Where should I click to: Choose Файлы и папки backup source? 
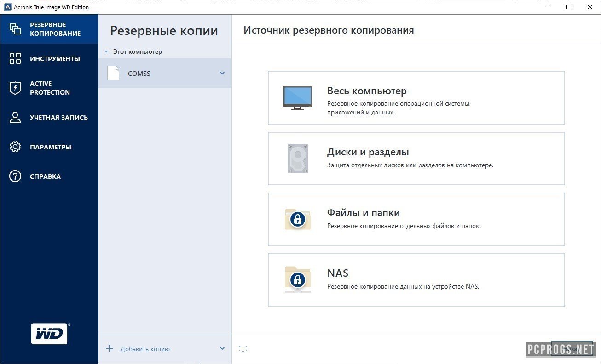pyautogui.click(x=416, y=219)
